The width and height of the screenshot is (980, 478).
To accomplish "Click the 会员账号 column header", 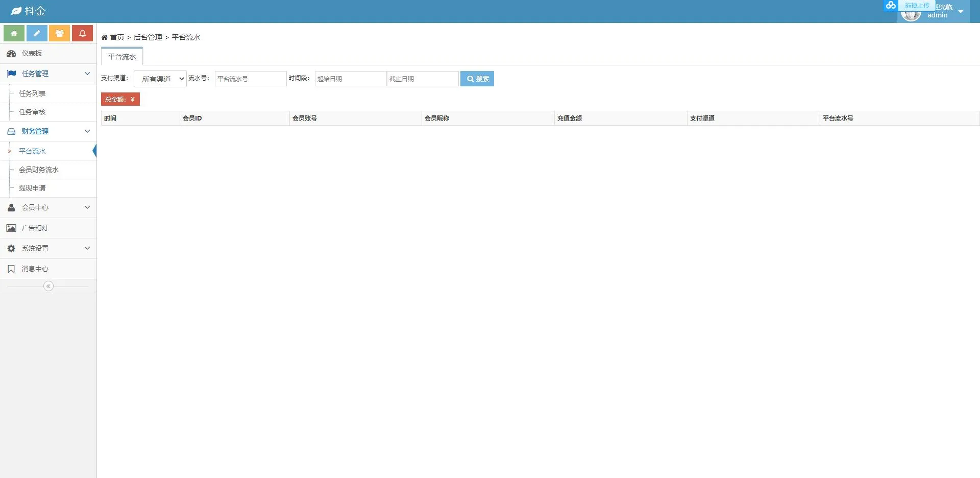I will [x=356, y=118].
